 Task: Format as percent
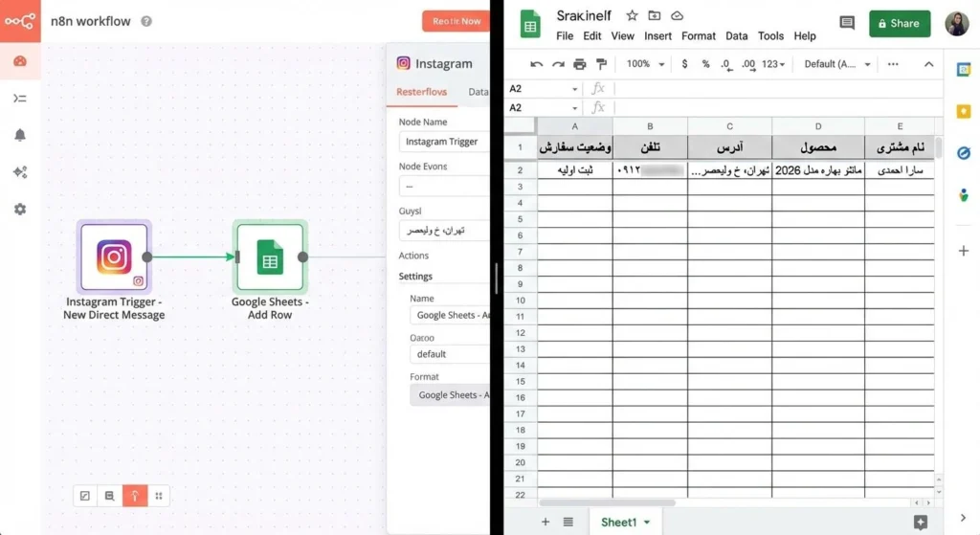[705, 64]
